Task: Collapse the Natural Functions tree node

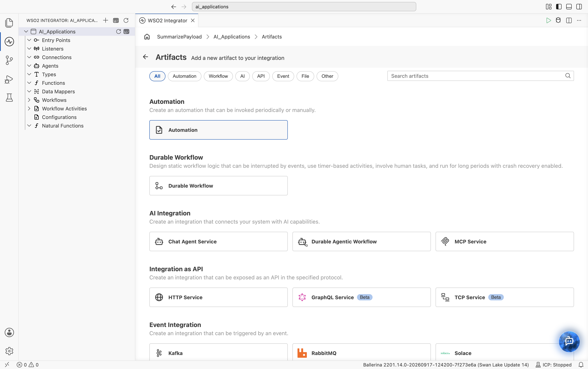Action: pos(29,125)
